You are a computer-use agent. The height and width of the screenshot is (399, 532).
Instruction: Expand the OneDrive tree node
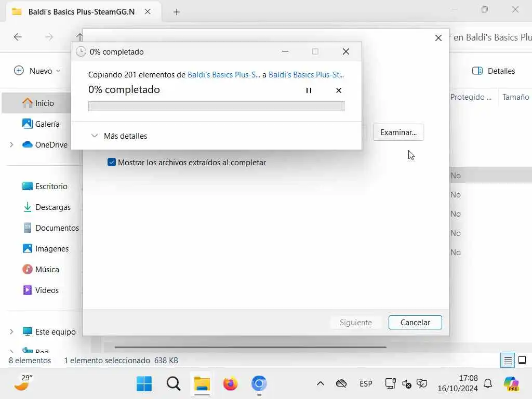click(11, 144)
